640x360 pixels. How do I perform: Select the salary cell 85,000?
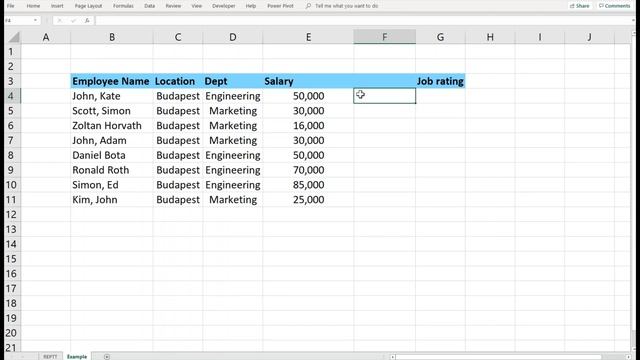click(308, 185)
